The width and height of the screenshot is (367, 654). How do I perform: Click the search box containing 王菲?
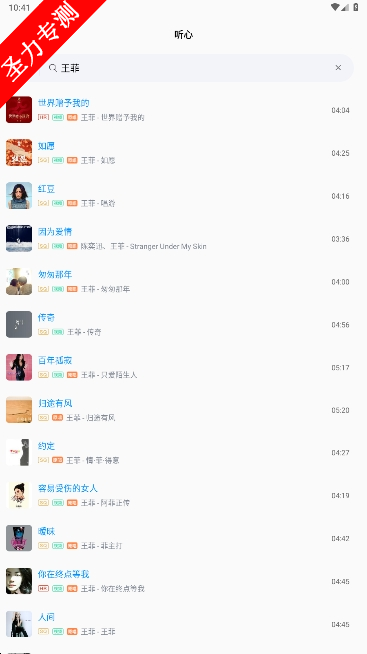pos(196,68)
